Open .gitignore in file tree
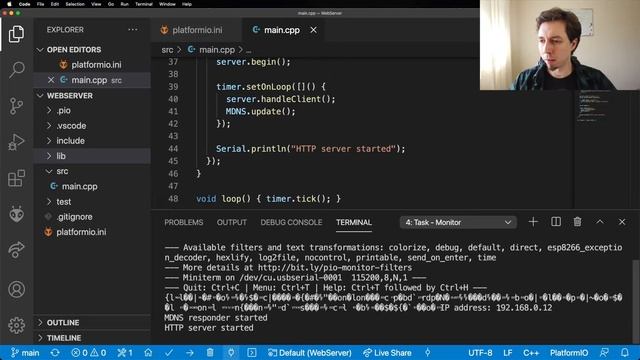The height and width of the screenshot is (360, 640). tap(92, 217)
